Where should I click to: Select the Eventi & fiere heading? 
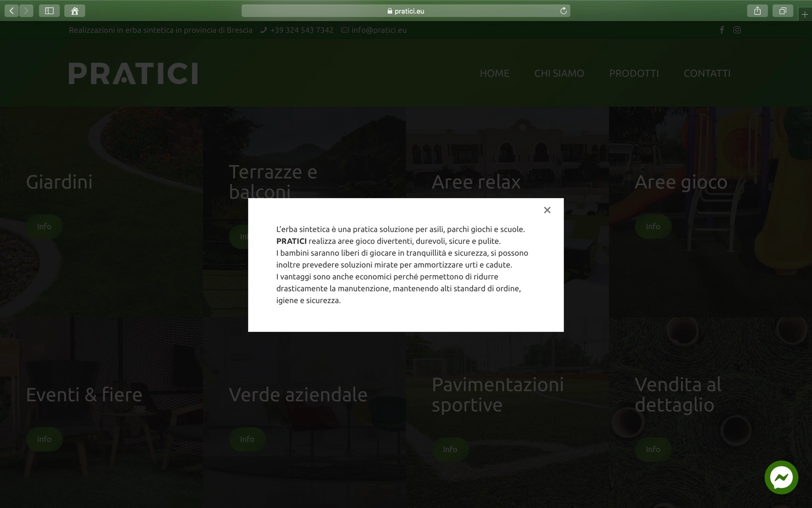point(84,395)
